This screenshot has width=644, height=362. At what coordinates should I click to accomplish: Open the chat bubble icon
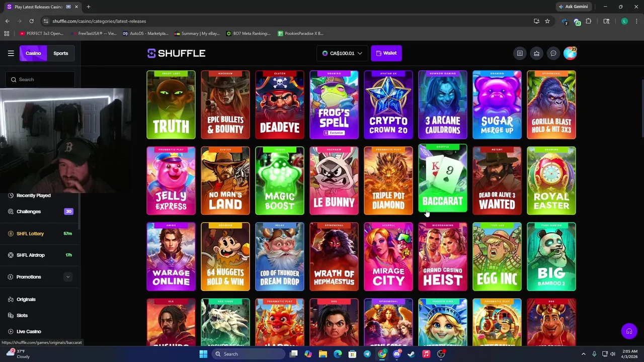tap(553, 53)
